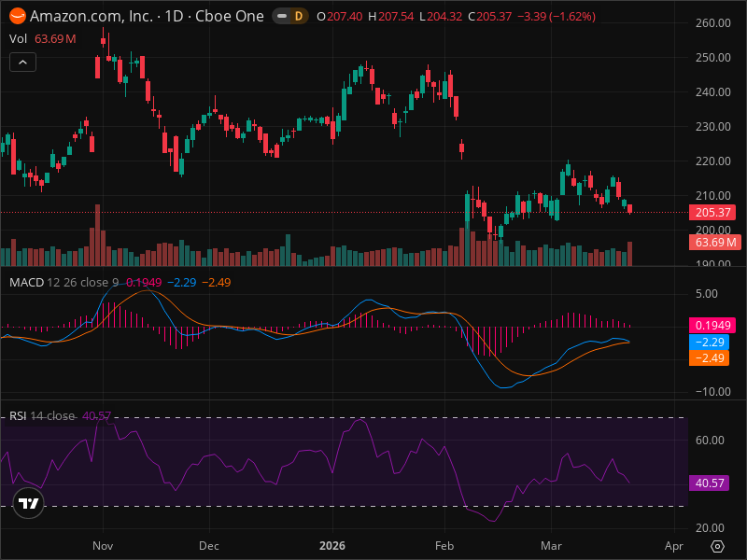Click the 0.1949 MACD histogram label
The image size is (747, 560).
coord(712,325)
